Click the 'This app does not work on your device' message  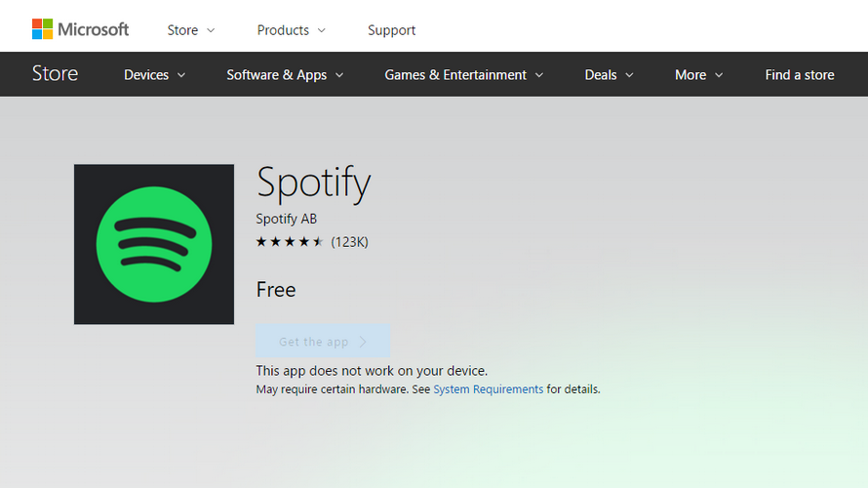(371, 371)
